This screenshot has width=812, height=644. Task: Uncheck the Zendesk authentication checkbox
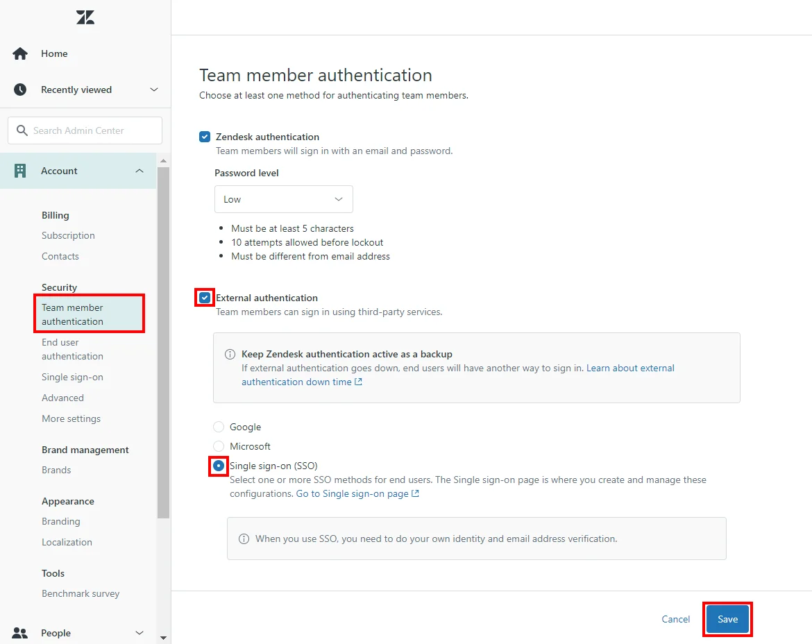pyautogui.click(x=205, y=137)
